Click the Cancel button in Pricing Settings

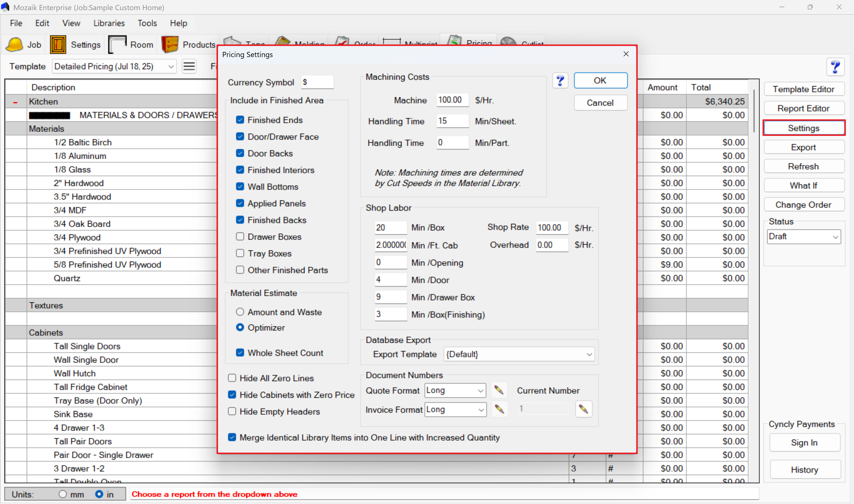coord(600,103)
